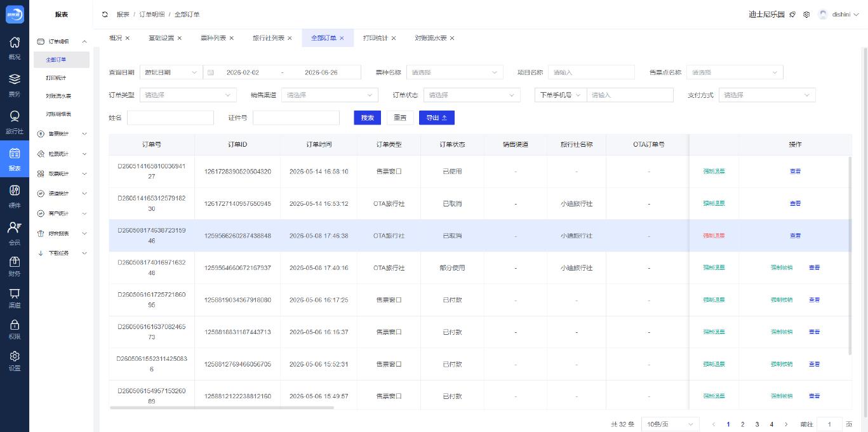Click the next page arrow in pagination
Viewport: 868px width, 432px height.
click(x=786, y=424)
